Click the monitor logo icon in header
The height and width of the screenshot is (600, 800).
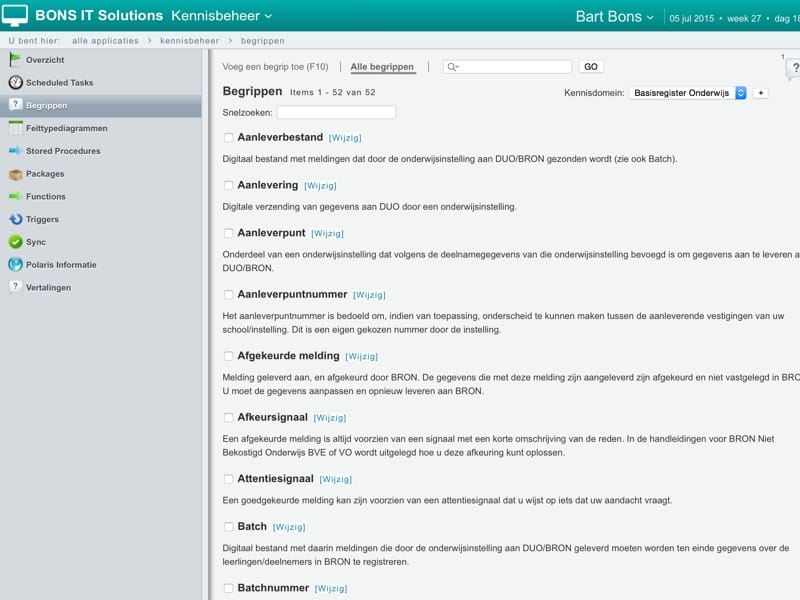click(15, 15)
